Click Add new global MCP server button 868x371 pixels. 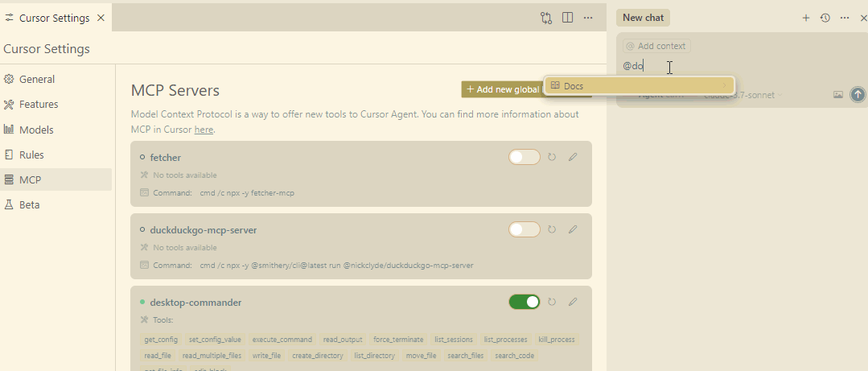point(504,89)
